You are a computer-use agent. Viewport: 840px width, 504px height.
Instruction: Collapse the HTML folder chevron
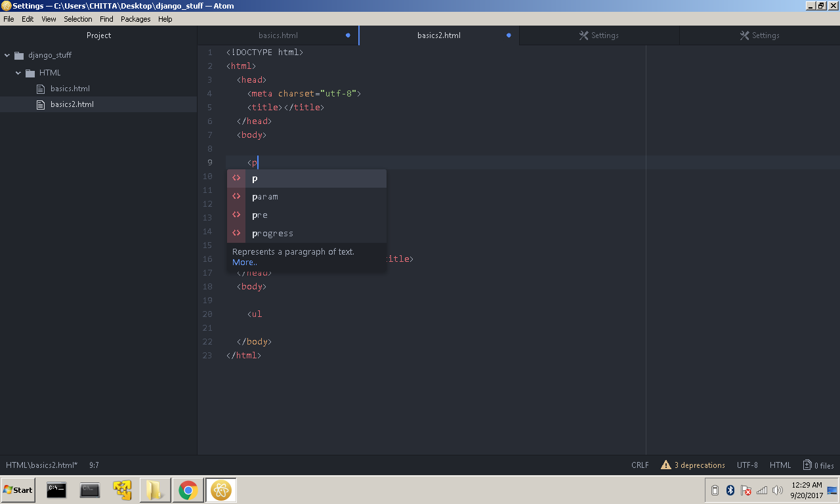coord(18,73)
